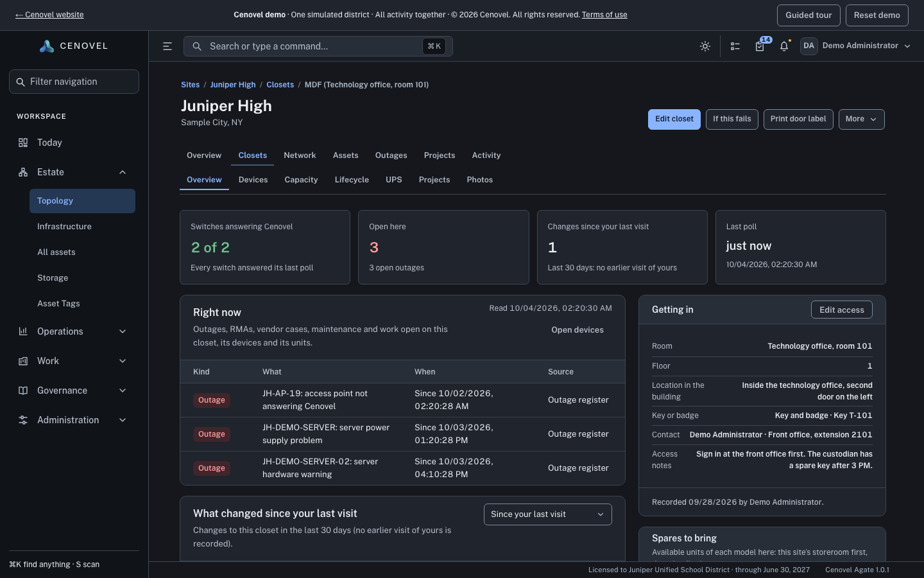Open the Demo Administrator account menu chevron
This screenshot has height=578, width=924.
point(907,46)
